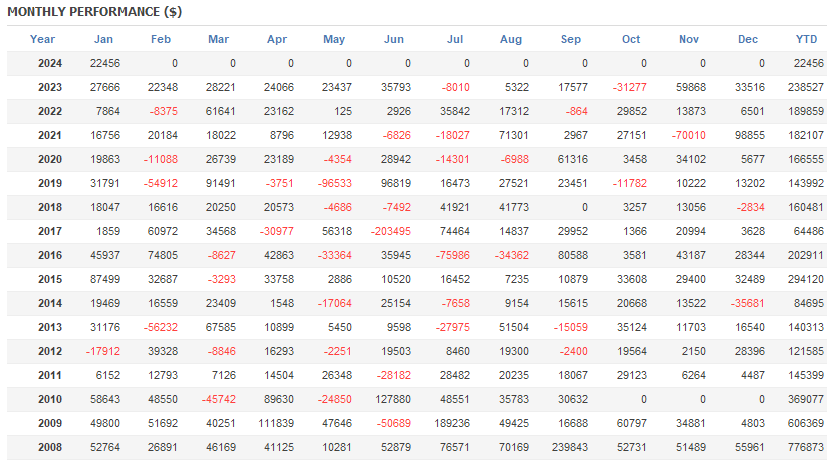Select the Dec column header
This screenshot has height=464, width=834.
point(748,39)
